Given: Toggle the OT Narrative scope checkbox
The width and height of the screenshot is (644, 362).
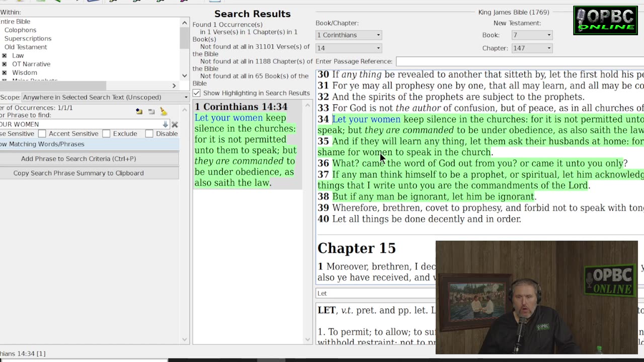Looking at the screenshot, I should click(5, 64).
